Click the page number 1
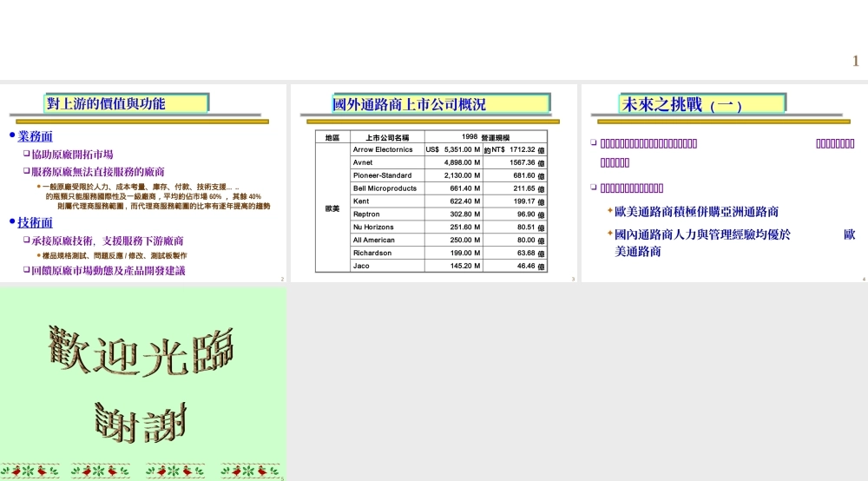This screenshot has width=868, height=481. (856, 61)
